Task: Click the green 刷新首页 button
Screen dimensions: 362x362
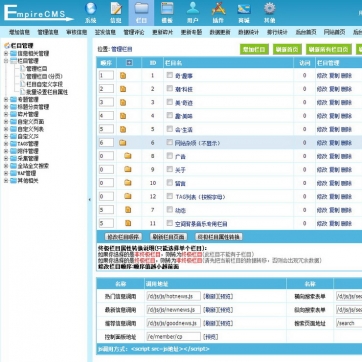Action: point(287,49)
